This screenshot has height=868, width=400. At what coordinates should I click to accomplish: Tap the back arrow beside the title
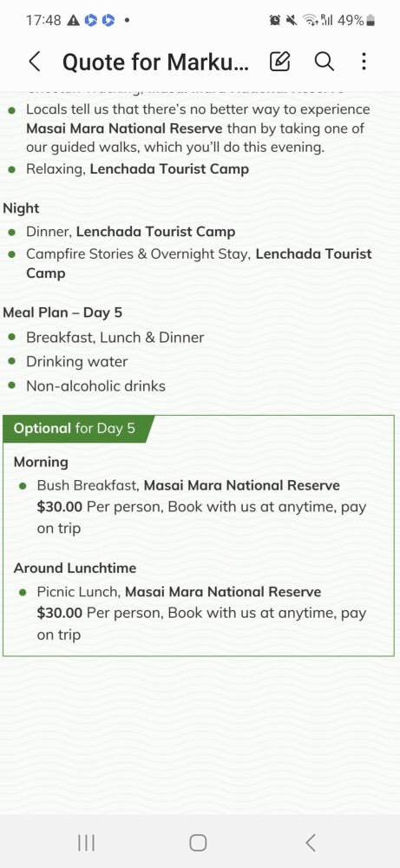click(x=35, y=62)
